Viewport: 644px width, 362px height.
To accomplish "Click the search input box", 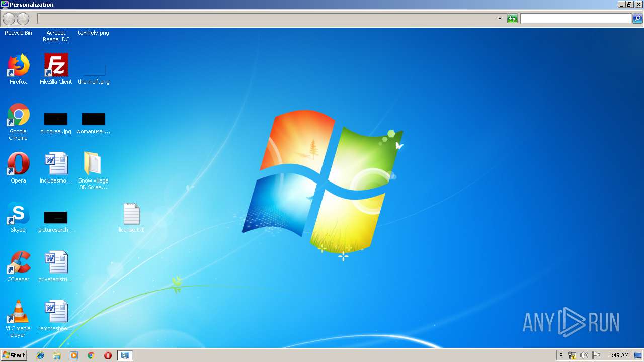I will coord(576,19).
